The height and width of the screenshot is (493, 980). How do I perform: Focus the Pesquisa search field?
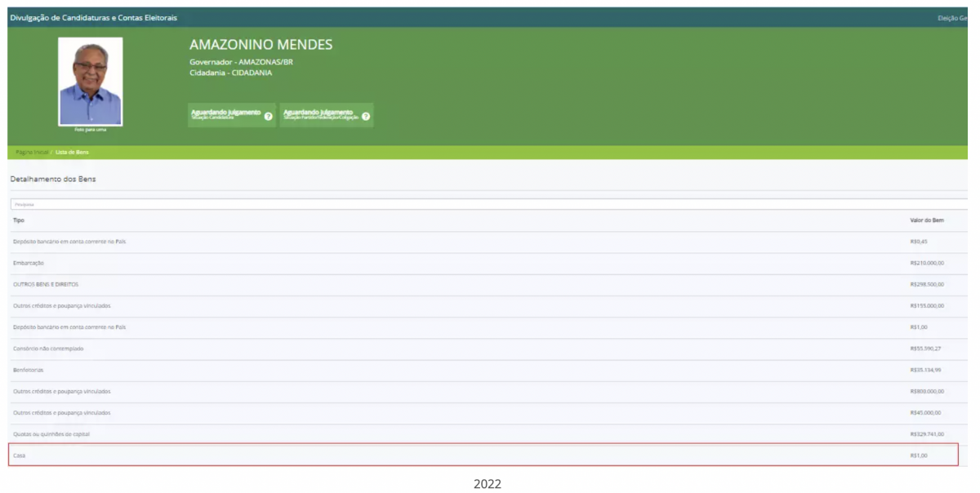click(488, 204)
